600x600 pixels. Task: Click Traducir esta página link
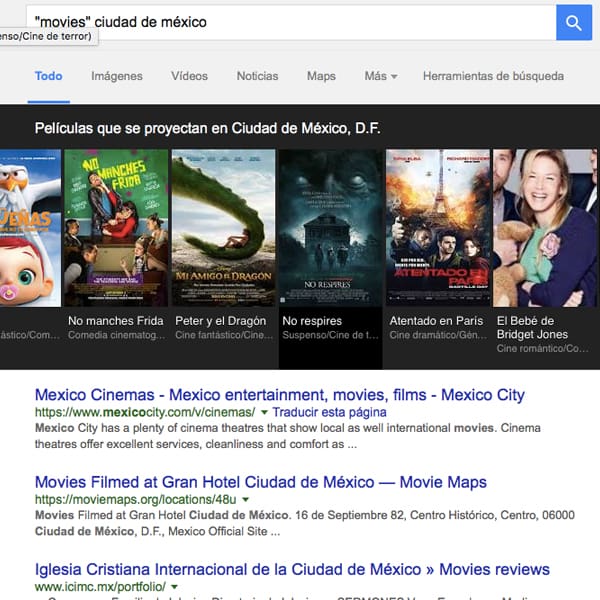tap(329, 412)
